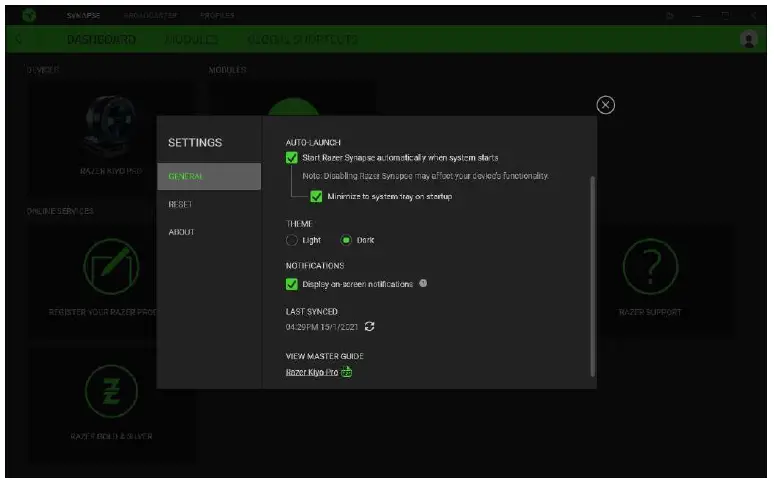Image resolution: width=784 pixels, height=491 pixels.
Task: Click the Register Your Razer Product icon
Action: tap(111, 266)
